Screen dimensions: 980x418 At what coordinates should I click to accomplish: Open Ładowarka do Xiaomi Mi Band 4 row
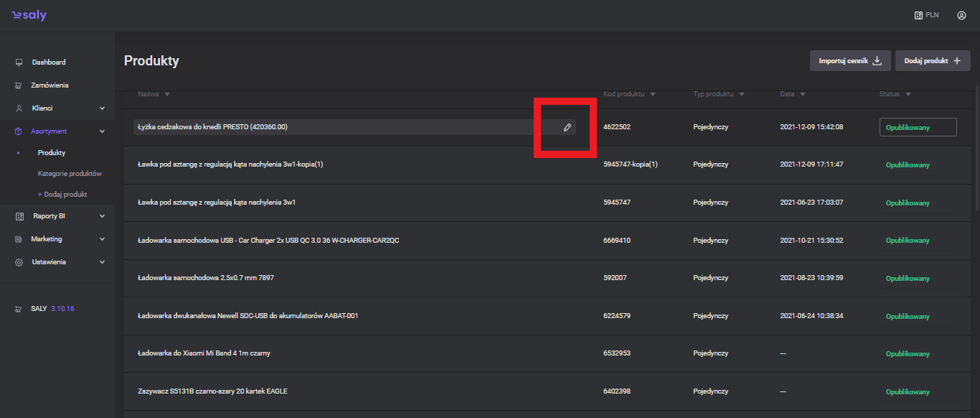(204, 353)
